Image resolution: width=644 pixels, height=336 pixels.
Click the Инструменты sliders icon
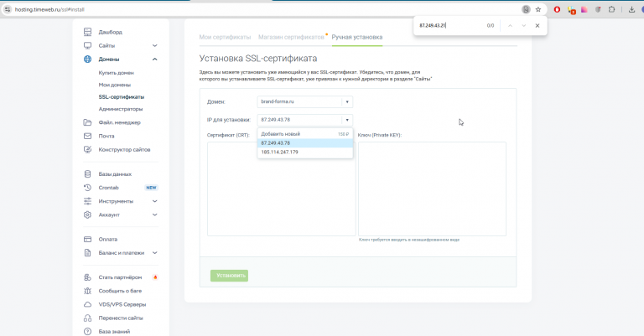coord(87,201)
